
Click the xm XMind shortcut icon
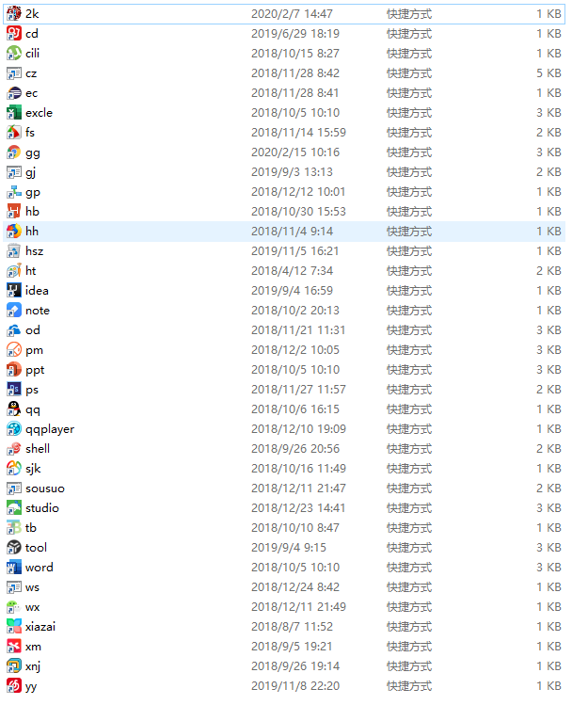[14, 647]
